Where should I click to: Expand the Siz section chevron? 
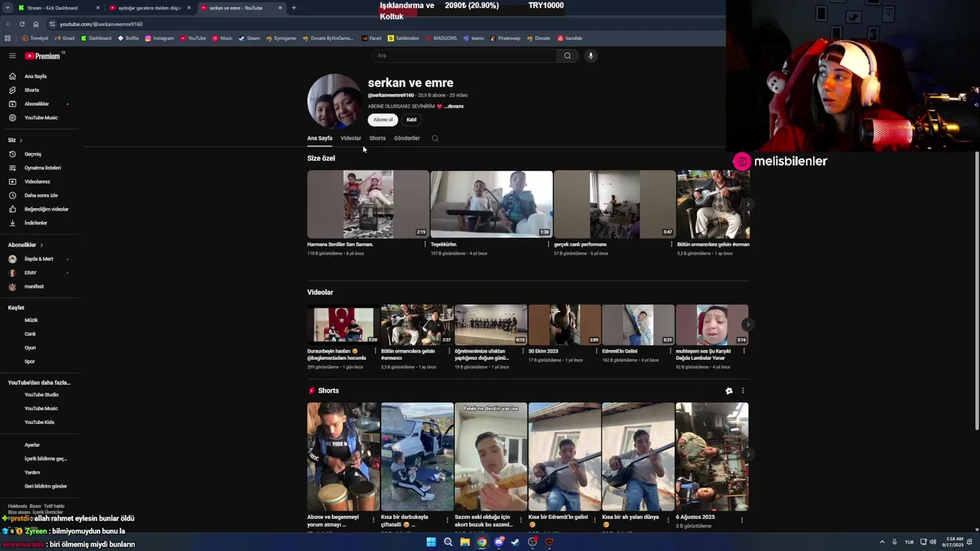(x=21, y=140)
